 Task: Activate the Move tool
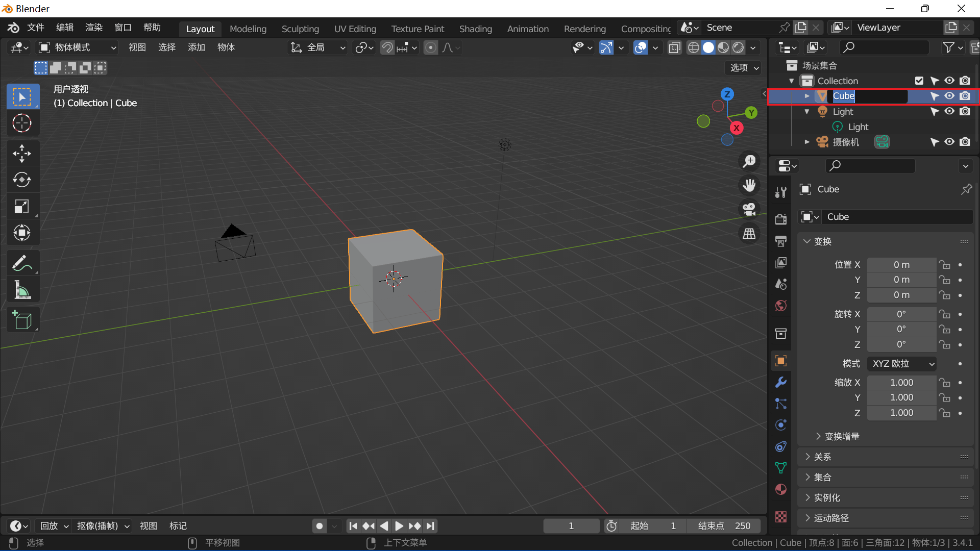(22, 153)
